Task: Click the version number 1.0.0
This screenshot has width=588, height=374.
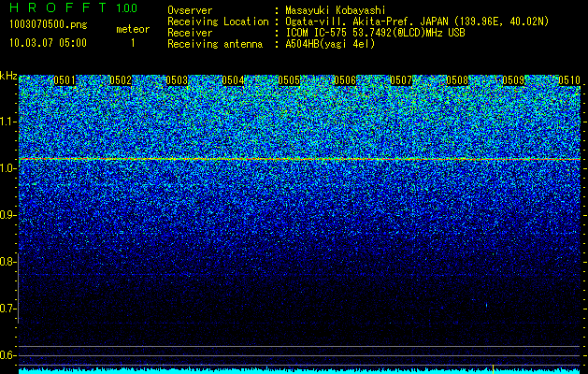Action: [127, 7]
